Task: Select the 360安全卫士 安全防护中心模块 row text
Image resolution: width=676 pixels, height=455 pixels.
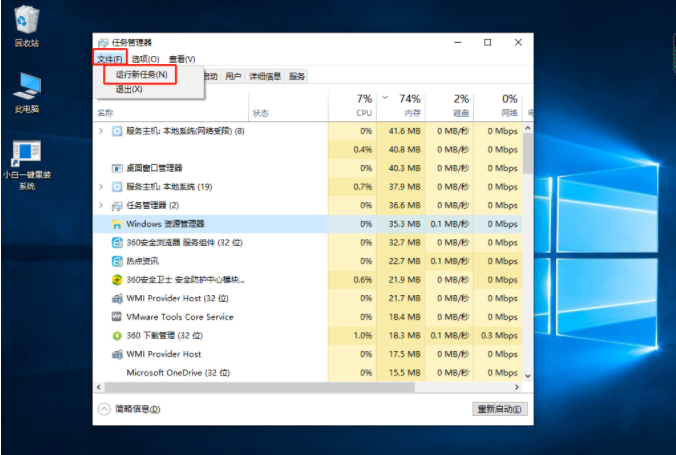Action: tap(185, 280)
